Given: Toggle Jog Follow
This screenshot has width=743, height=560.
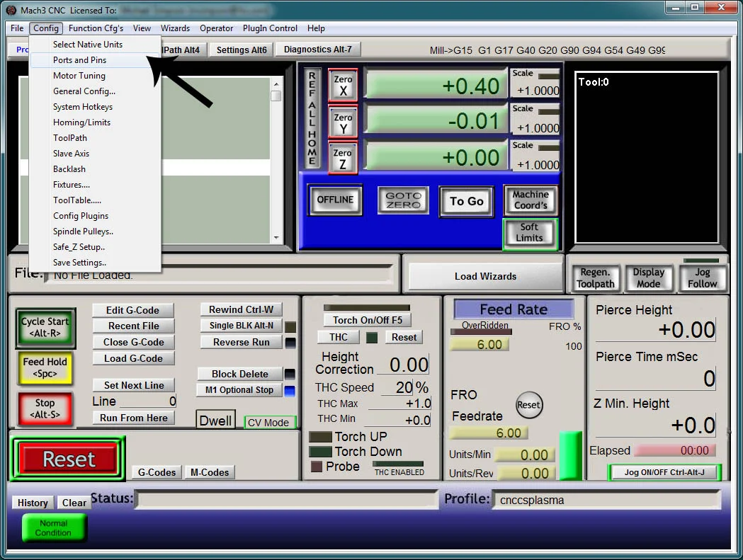Looking at the screenshot, I should pyautogui.click(x=702, y=278).
